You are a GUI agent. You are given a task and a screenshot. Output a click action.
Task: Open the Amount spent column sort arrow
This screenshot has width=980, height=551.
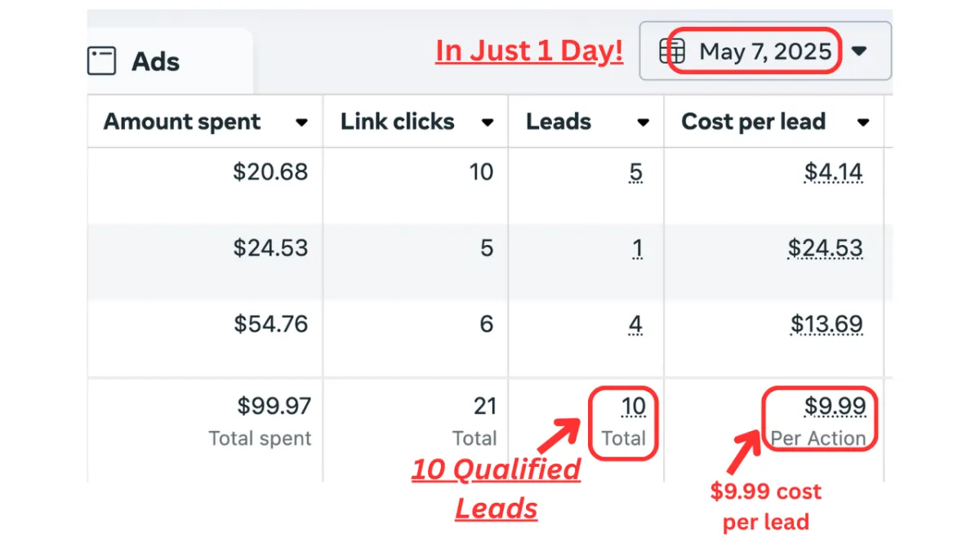(301, 123)
